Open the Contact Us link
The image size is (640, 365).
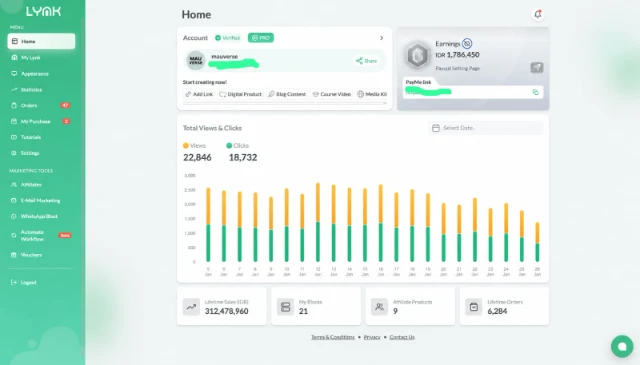coord(402,337)
